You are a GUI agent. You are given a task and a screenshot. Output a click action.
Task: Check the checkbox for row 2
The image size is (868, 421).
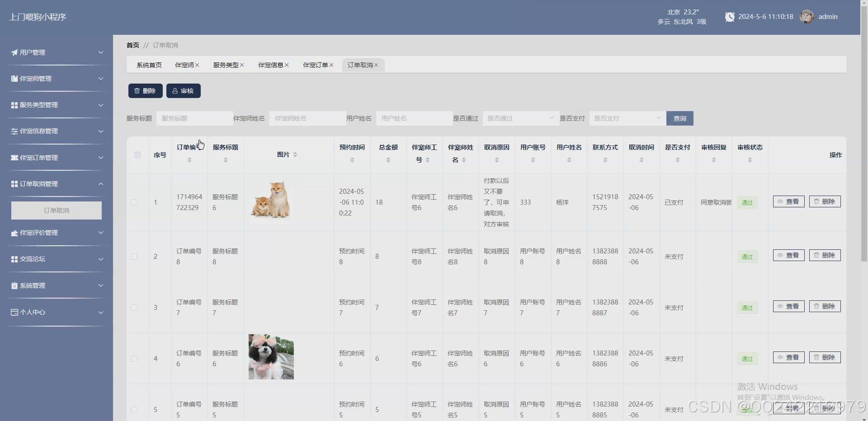[134, 257]
